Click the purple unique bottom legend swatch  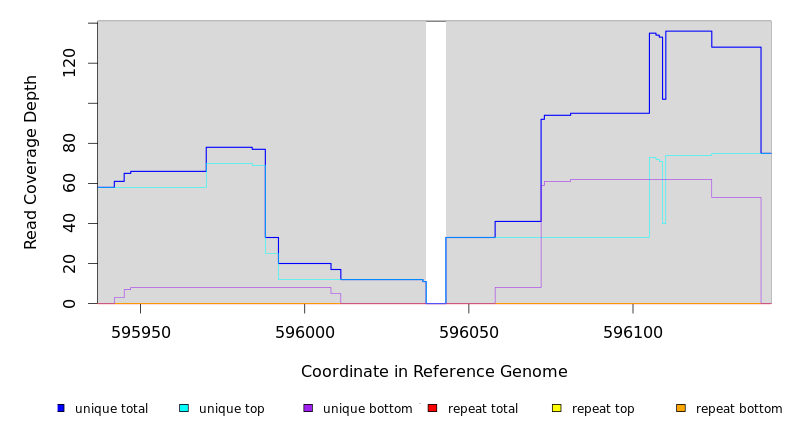tap(308, 408)
